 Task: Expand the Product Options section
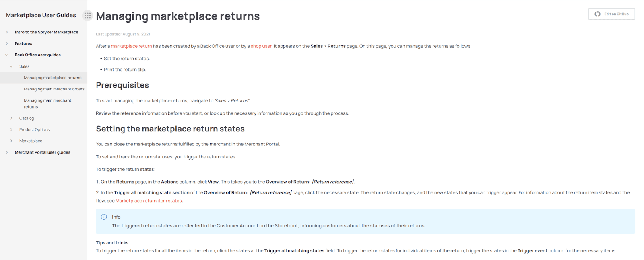11,129
